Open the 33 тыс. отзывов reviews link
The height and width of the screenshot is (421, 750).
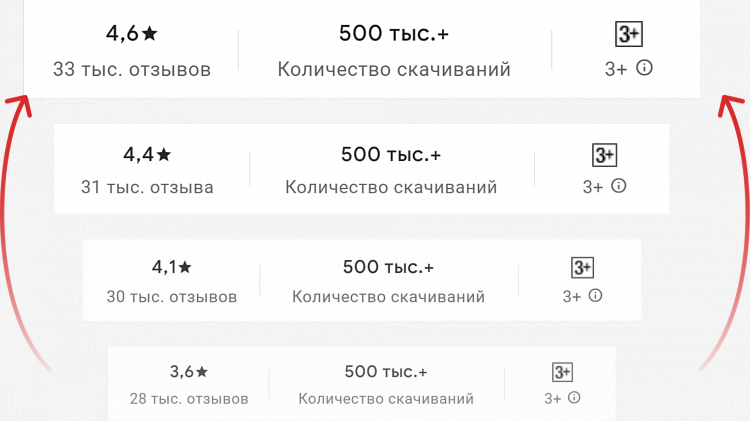tap(132, 70)
